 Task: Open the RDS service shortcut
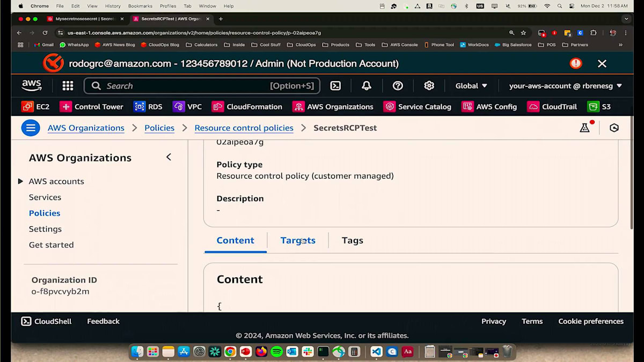(x=148, y=107)
